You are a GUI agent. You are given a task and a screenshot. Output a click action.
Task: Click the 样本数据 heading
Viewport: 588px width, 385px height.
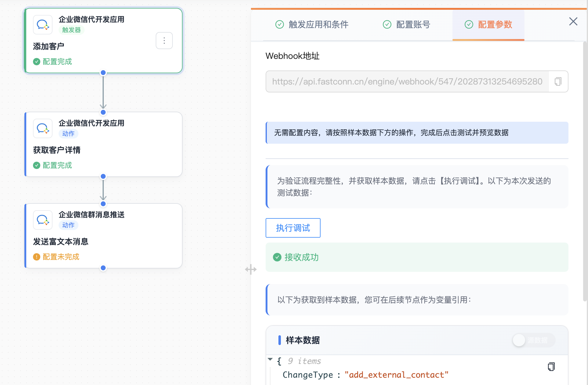point(303,340)
